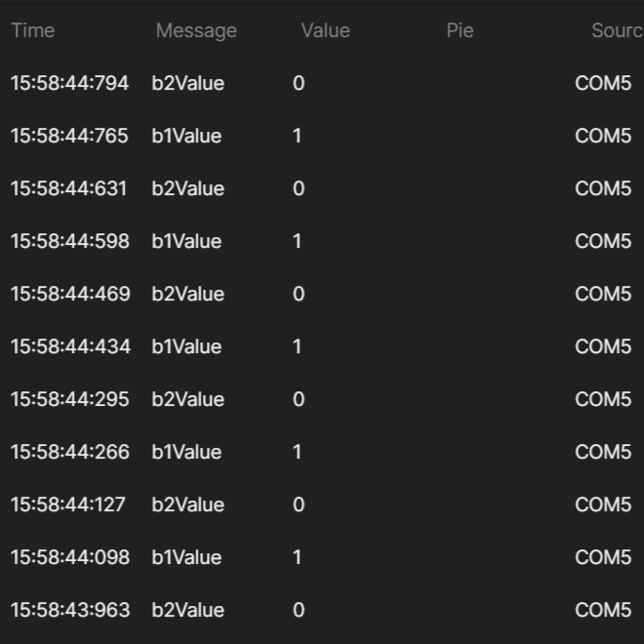The image size is (644, 644).
Task: Select the 15:58:44:469 timestamp cell
Action: 69,294
